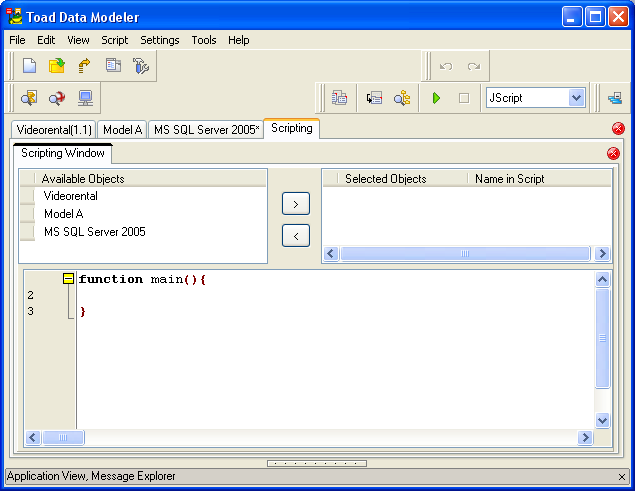Image resolution: width=635 pixels, height=491 pixels.
Task: Click Selected Objects scrollbar left arrow
Action: 331,254
